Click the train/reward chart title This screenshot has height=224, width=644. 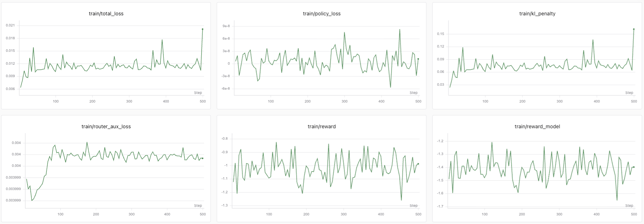tap(321, 126)
